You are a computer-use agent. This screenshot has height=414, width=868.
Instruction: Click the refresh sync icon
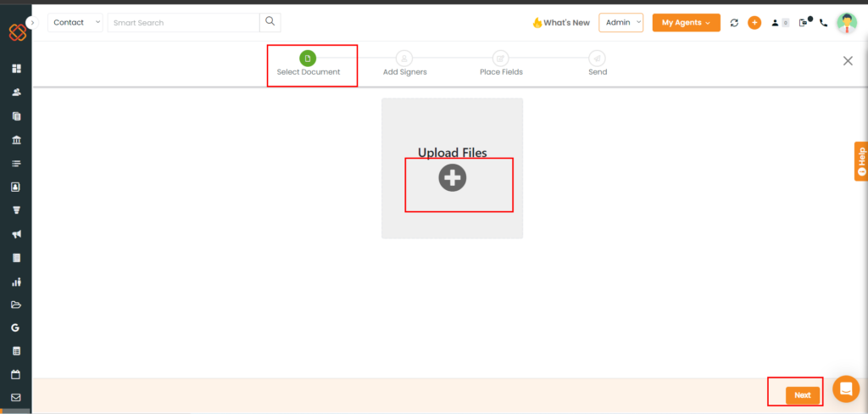coord(734,23)
